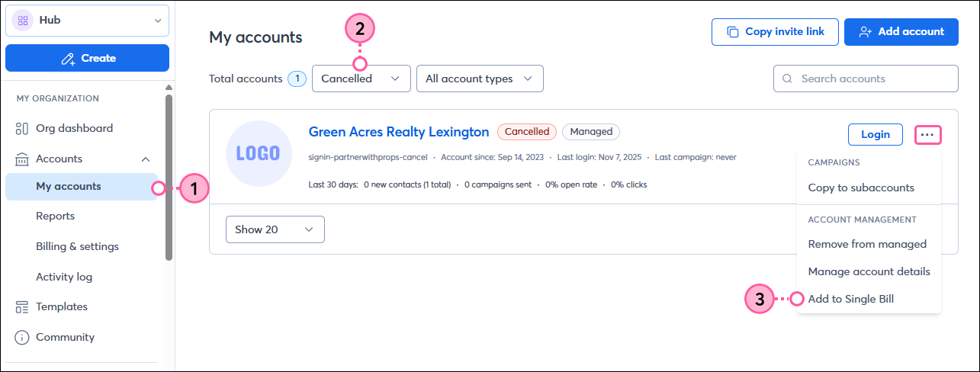The image size is (980, 372).
Task: Click the Managed tag
Action: pyautogui.click(x=591, y=132)
